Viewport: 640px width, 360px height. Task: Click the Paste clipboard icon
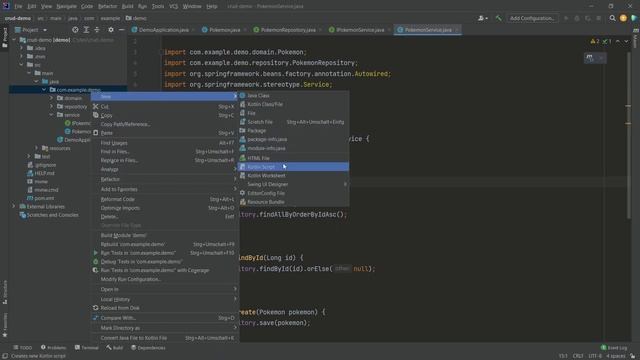pos(96,133)
